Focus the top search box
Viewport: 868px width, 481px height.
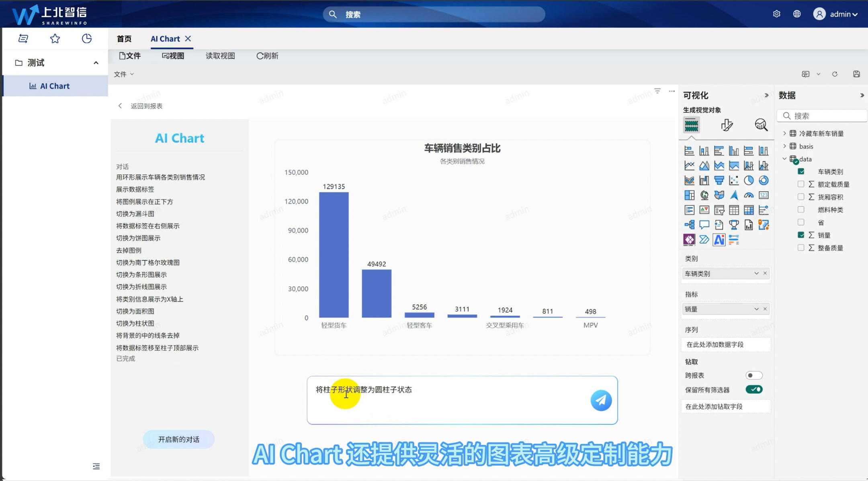(434, 14)
